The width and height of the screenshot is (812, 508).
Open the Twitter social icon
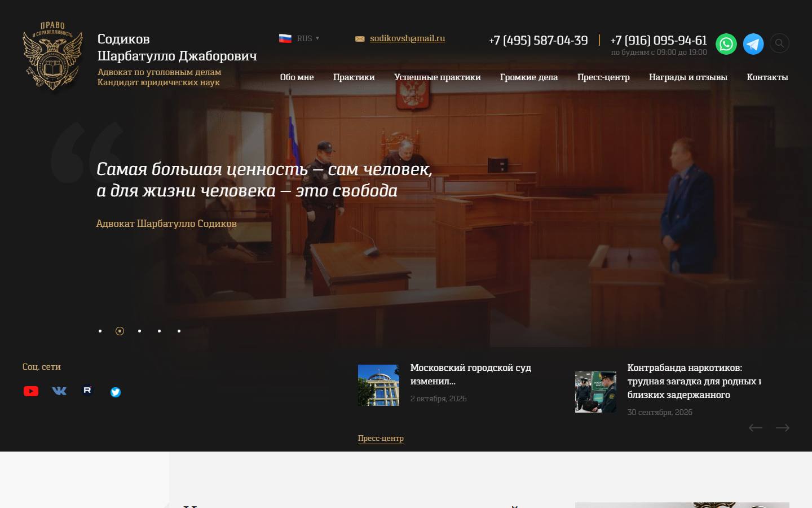pos(116,392)
